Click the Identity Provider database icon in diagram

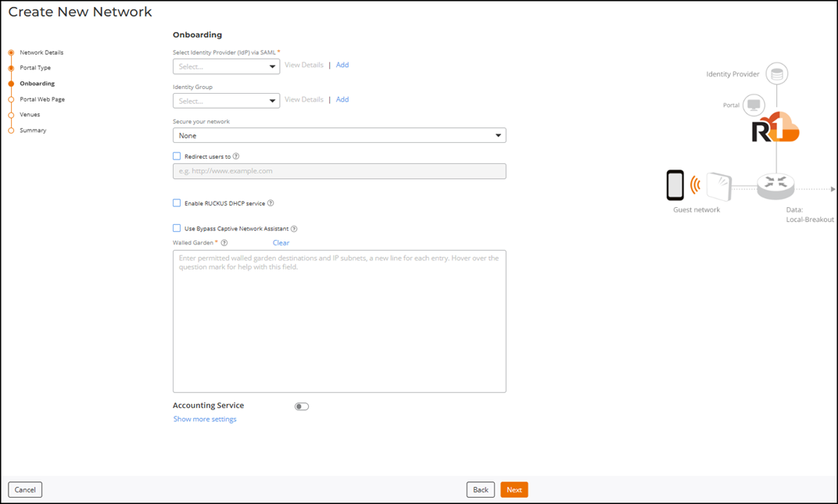tap(776, 74)
